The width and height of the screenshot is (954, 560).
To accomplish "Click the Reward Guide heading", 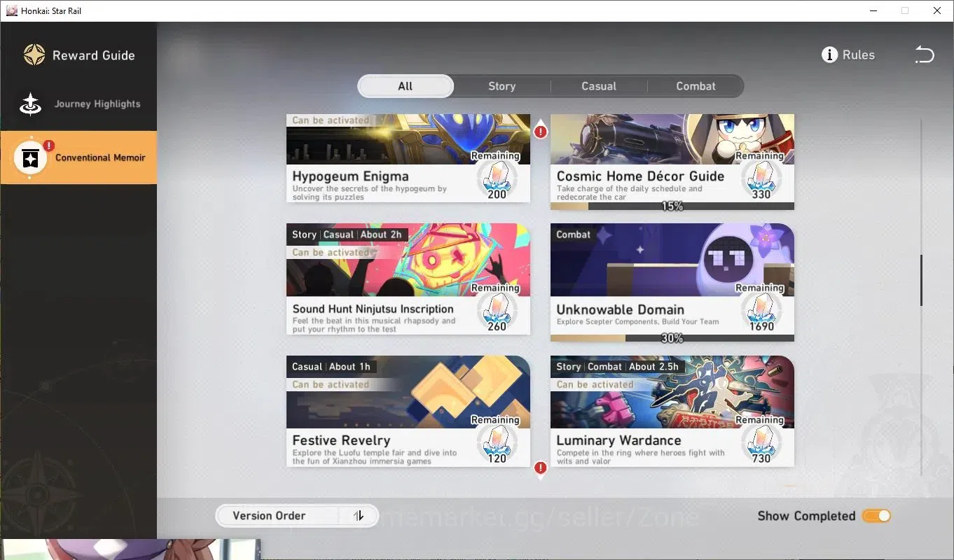I will [93, 55].
